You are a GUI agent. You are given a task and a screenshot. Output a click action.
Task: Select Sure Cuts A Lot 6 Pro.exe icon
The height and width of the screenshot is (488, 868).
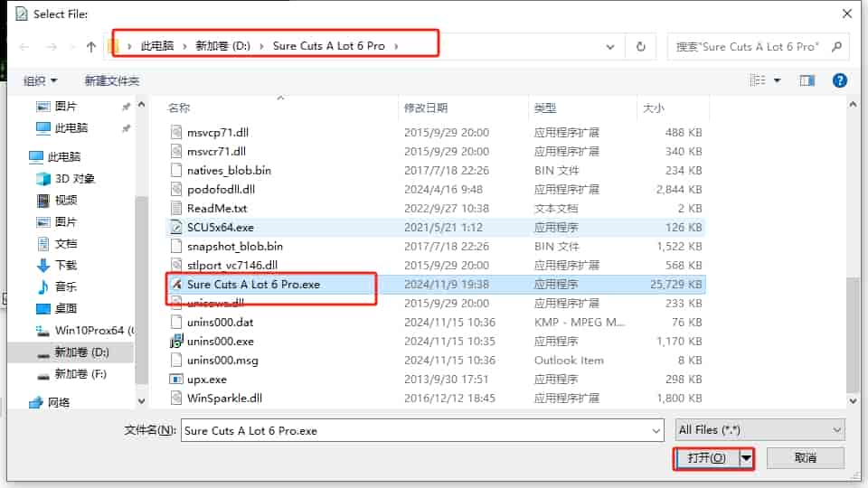tap(176, 284)
